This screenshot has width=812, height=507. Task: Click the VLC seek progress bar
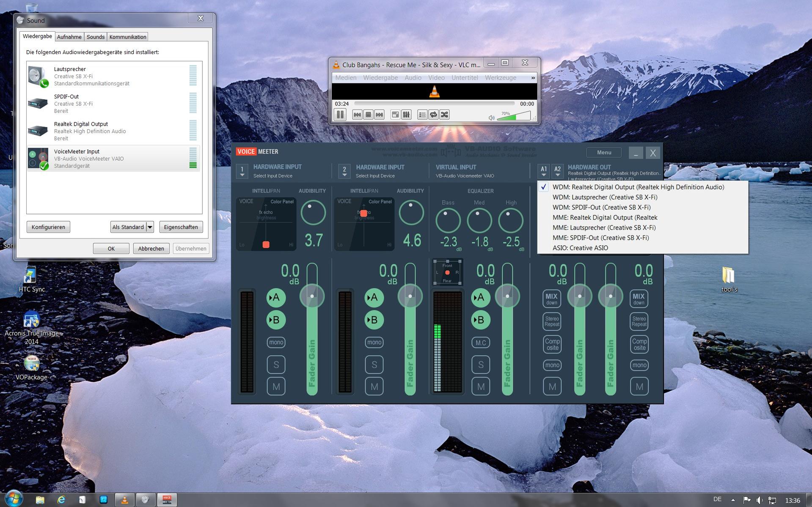pyautogui.click(x=434, y=104)
